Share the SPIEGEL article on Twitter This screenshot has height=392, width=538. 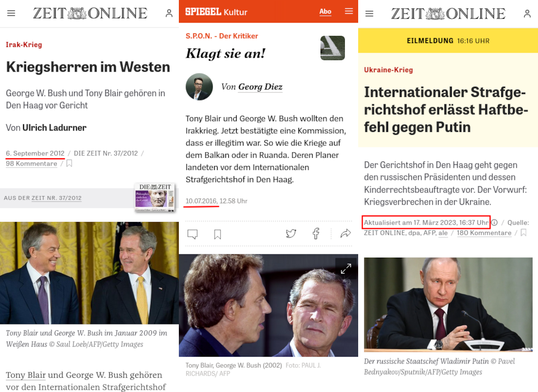click(x=291, y=234)
